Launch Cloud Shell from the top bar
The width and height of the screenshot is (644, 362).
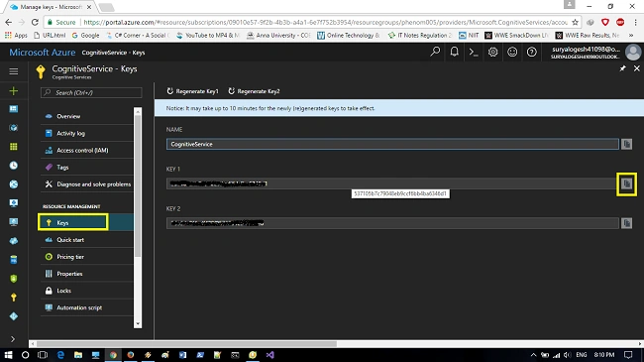[474, 53]
